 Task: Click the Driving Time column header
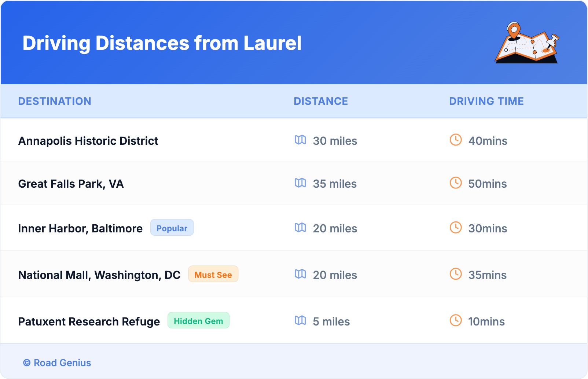pos(486,101)
